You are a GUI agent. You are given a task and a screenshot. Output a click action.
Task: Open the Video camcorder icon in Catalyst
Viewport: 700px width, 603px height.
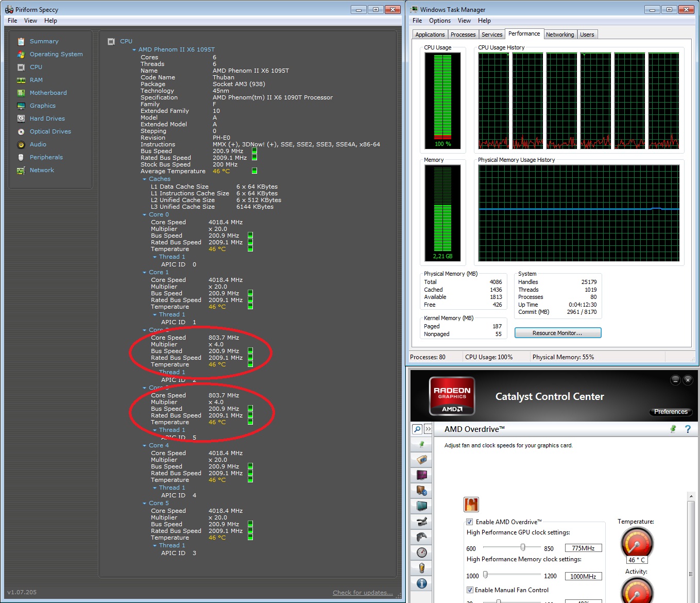[x=422, y=522]
